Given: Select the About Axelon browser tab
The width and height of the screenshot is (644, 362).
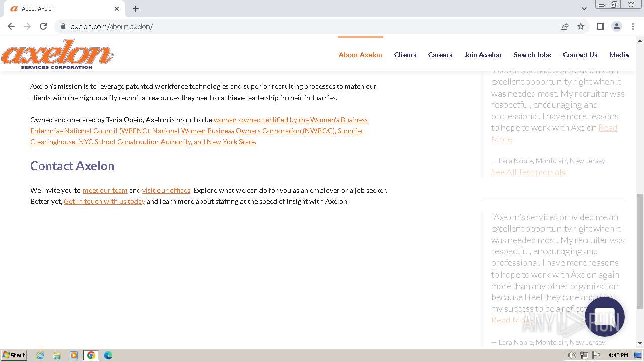Looking at the screenshot, I should click(x=64, y=9).
